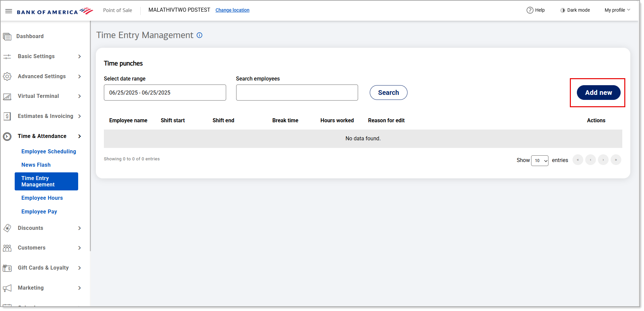Image resolution: width=644 pixels, height=311 pixels.
Task: Click the Shift start column header
Action: (x=173, y=120)
